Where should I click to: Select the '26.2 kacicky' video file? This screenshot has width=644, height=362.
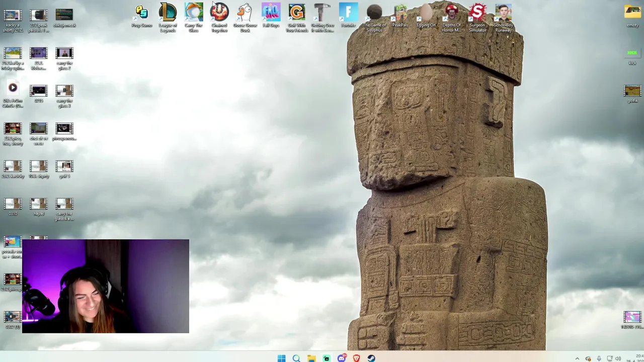coord(13,169)
